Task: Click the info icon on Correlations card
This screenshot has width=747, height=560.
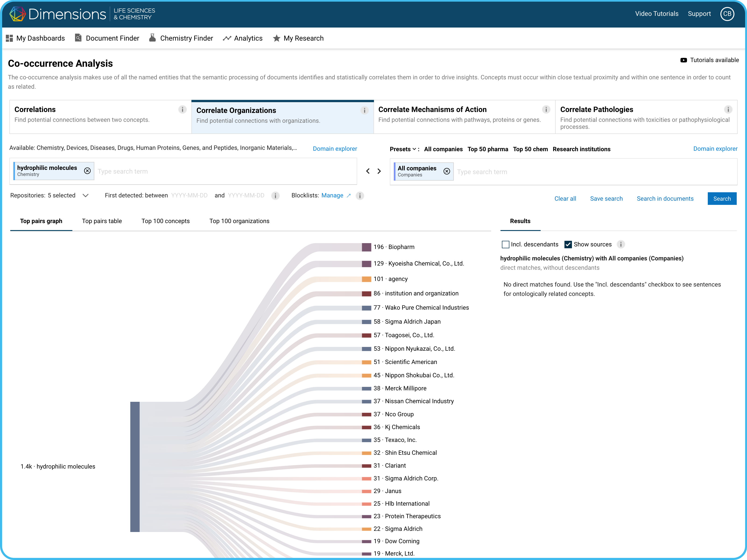Action: [x=182, y=109]
